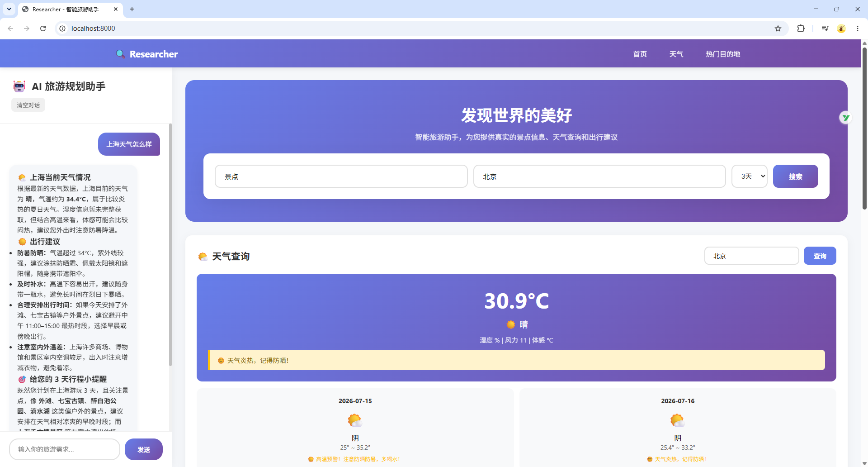The image size is (868, 467).
Task: Click the 高温预警 warning on 2026-07-15 card
Action: click(x=354, y=459)
